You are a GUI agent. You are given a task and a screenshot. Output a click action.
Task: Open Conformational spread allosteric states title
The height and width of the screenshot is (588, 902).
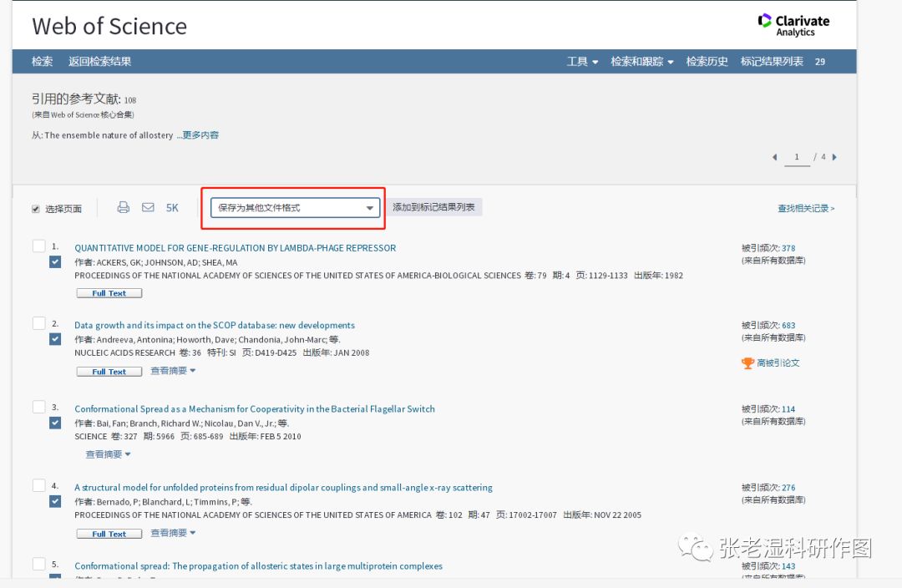click(x=258, y=566)
